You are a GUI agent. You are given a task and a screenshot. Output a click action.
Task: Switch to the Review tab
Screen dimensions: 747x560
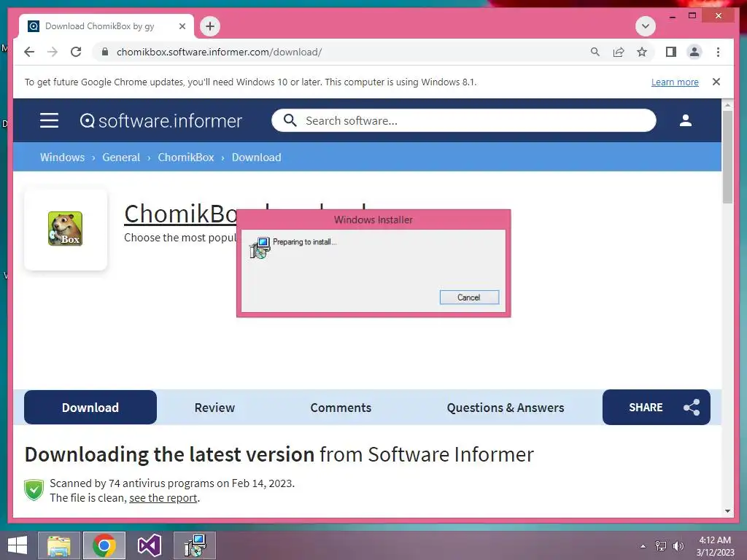tap(214, 408)
